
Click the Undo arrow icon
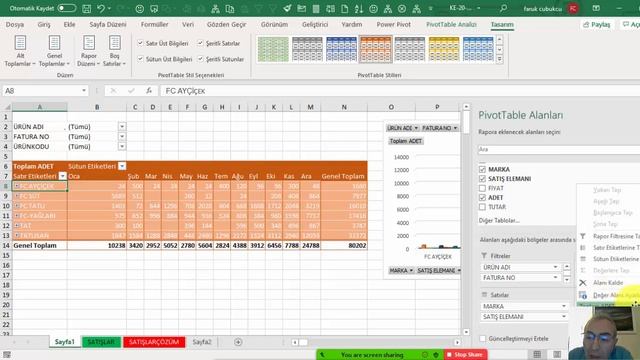100,8
